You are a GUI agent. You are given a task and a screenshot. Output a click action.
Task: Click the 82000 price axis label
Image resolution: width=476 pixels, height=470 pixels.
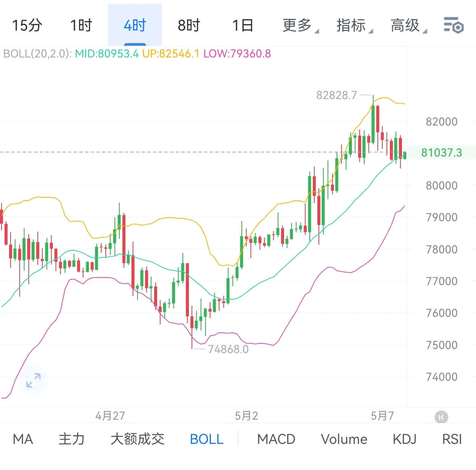(442, 121)
